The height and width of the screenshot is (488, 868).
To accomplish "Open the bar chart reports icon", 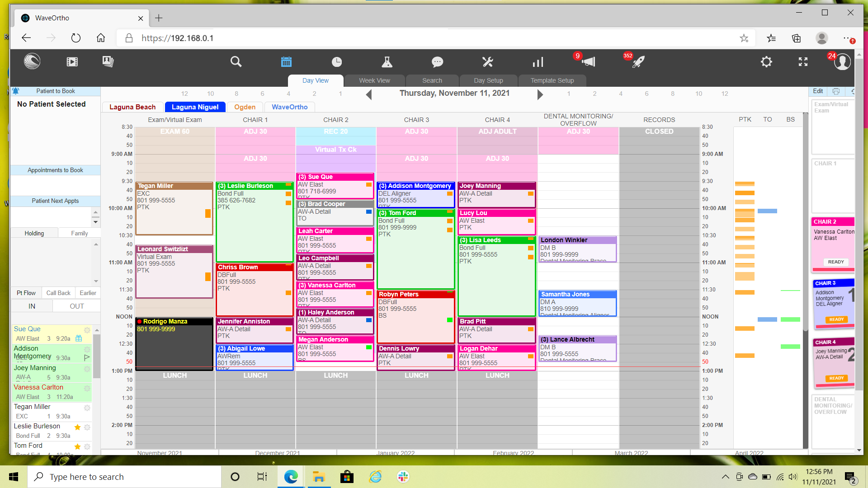I will 538,62.
